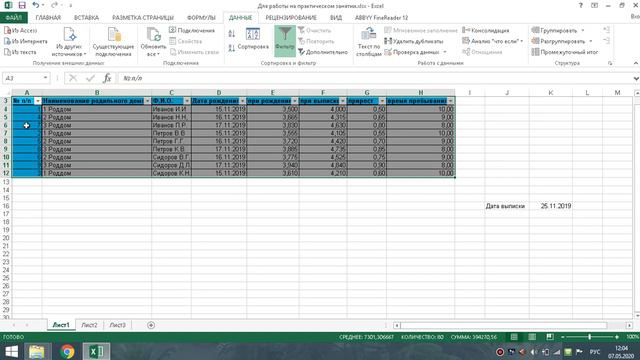Image resolution: width=640 pixels, height=360 pixels.
Task: Click the zoom slider handle
Action: [x=589, y=337]
